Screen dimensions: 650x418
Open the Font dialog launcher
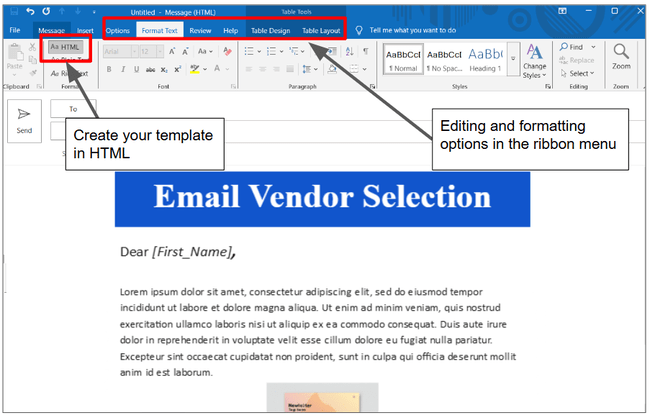[x=233, y=87]
